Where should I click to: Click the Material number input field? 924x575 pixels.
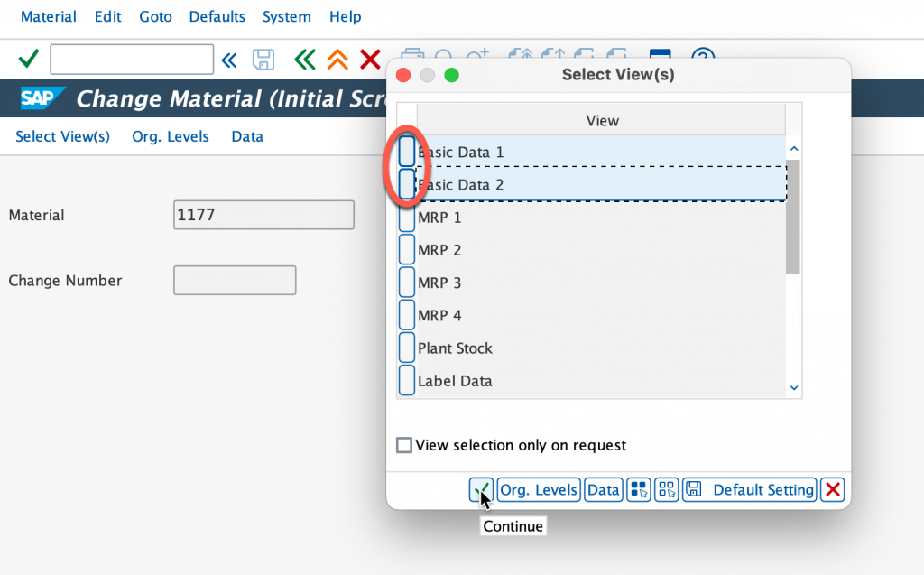point(263,215)
